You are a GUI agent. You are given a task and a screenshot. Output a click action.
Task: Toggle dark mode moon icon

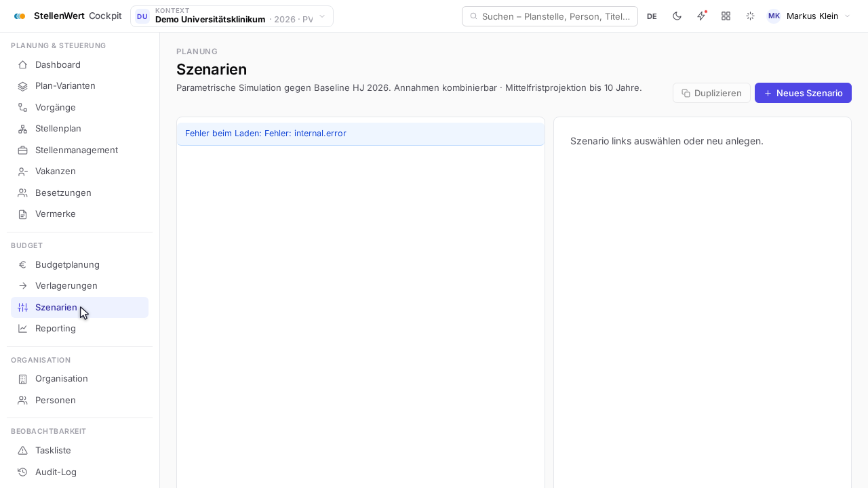(677, 16)
